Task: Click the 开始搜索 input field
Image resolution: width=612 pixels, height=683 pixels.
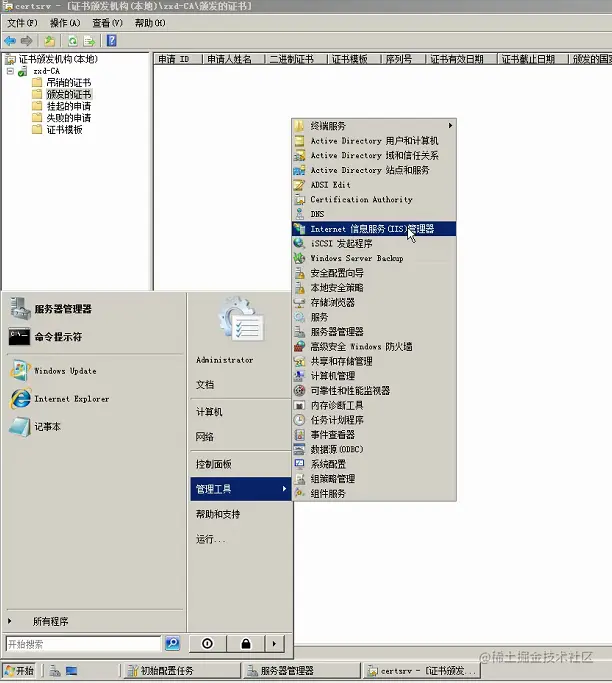Action: (x=84, y=644)
